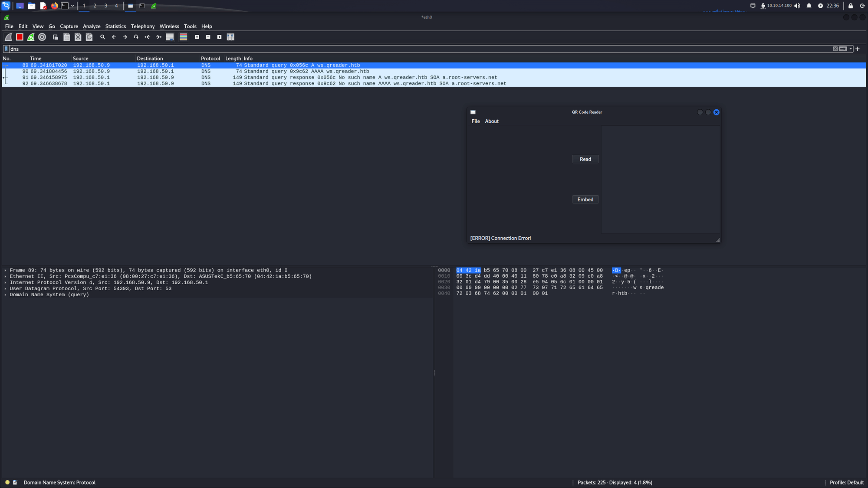868x488 pixels.
Task: Click Profile: Default in status bar
Action: tap(846, 482)
